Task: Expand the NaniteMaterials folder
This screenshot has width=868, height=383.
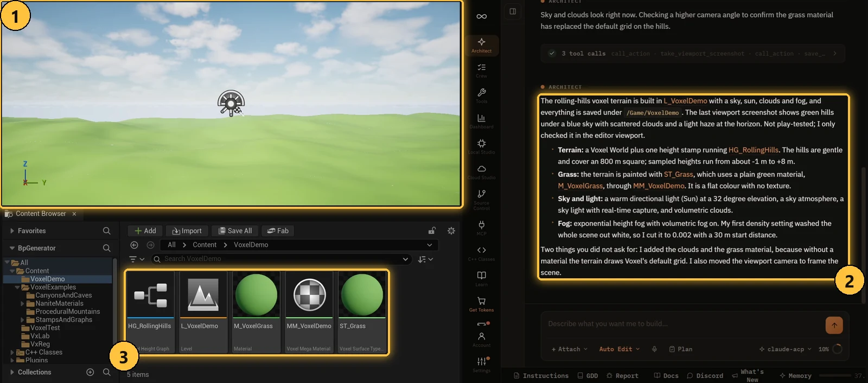Action: (x=22, y=304)
